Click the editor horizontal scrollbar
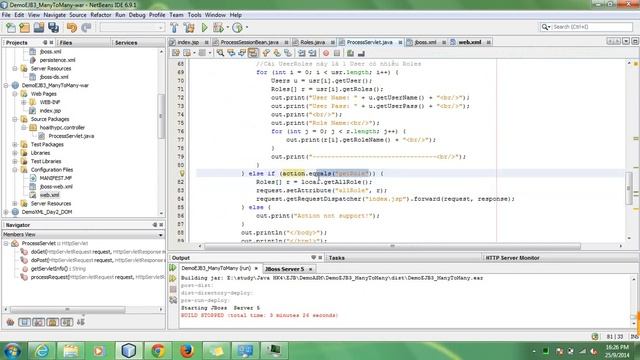 point(392,246)
